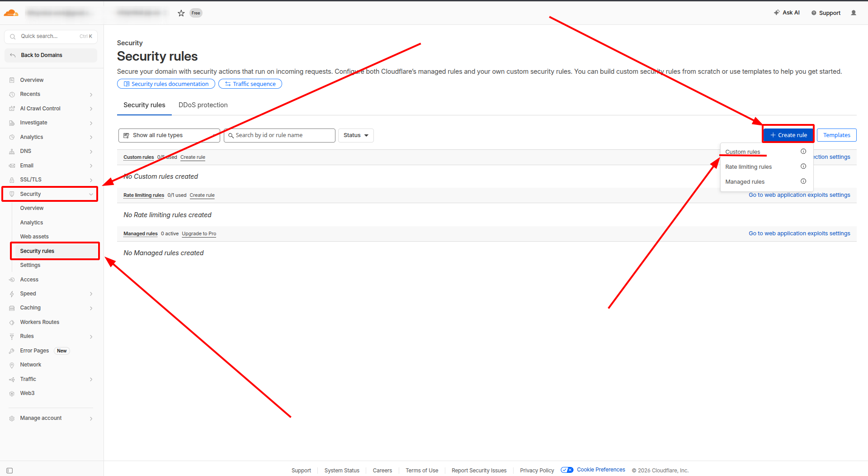Image resolution: width=868 pixels, height=476 pixels.
Task: Click the Access icon
Action: (12, 280)
